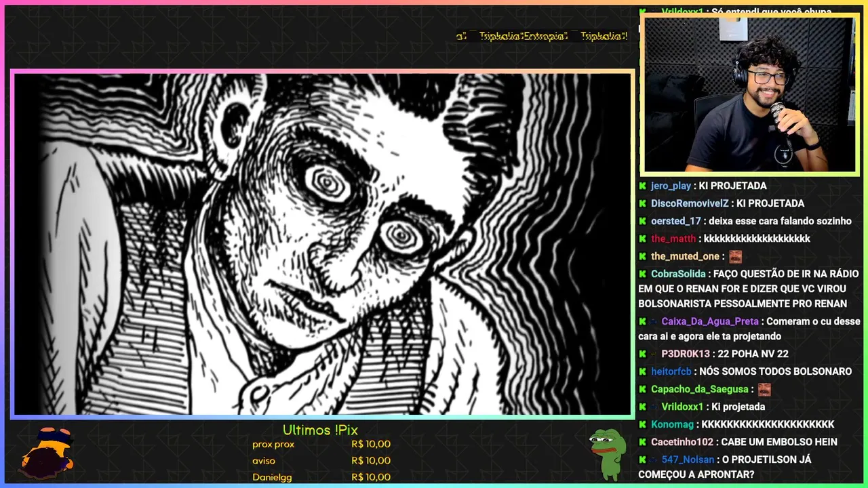Click the subscriber badge before P3DR0K13
This screenshot has height=488, width=868.
coord(654,354)
